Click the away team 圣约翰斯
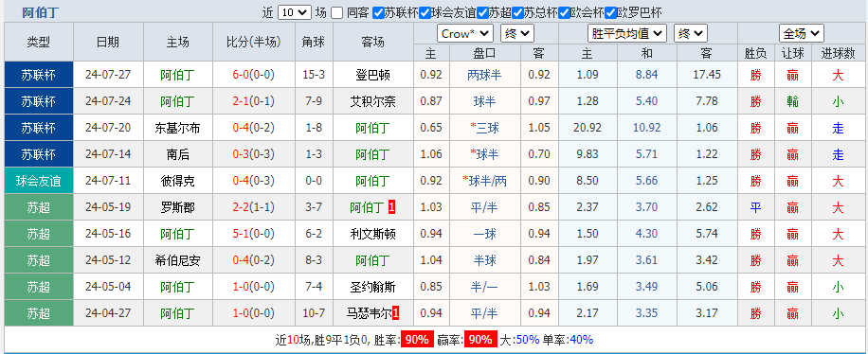The width and height of the screenshot is (868, 354). (373, 287)
